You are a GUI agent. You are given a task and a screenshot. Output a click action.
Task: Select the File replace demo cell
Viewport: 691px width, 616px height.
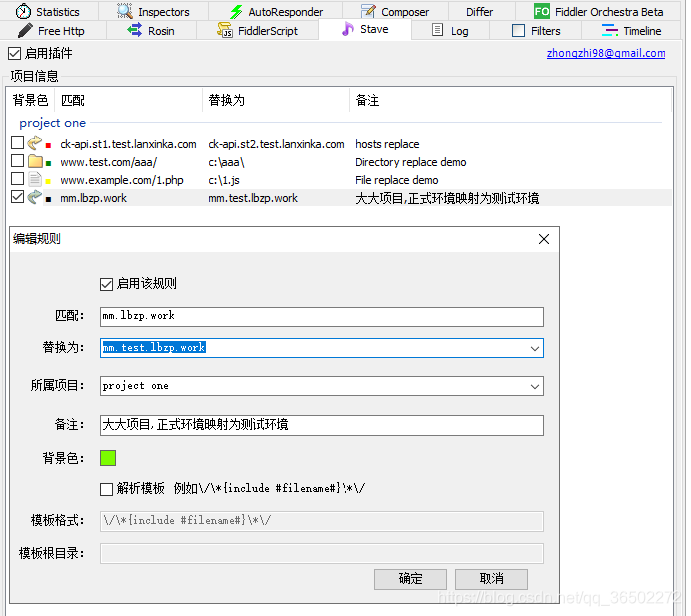point(397,180)
